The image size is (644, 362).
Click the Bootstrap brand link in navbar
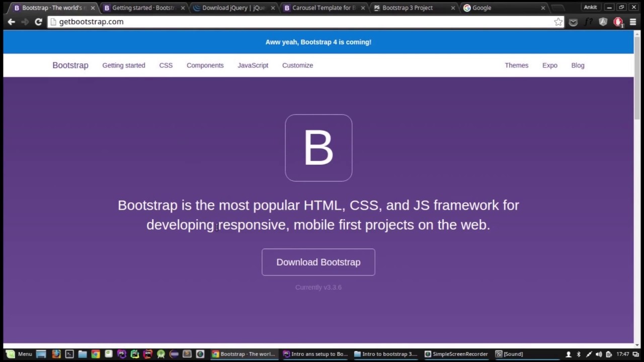tap(70, 65)
